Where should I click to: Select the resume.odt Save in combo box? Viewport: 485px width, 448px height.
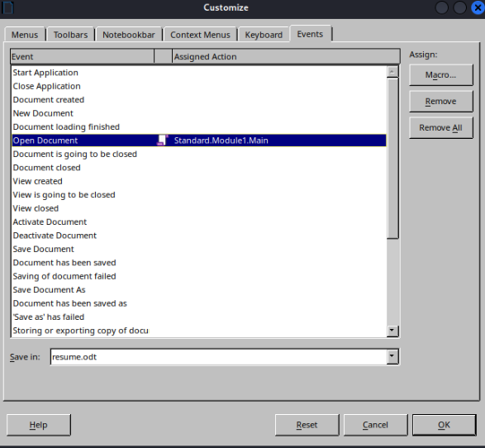225,357
